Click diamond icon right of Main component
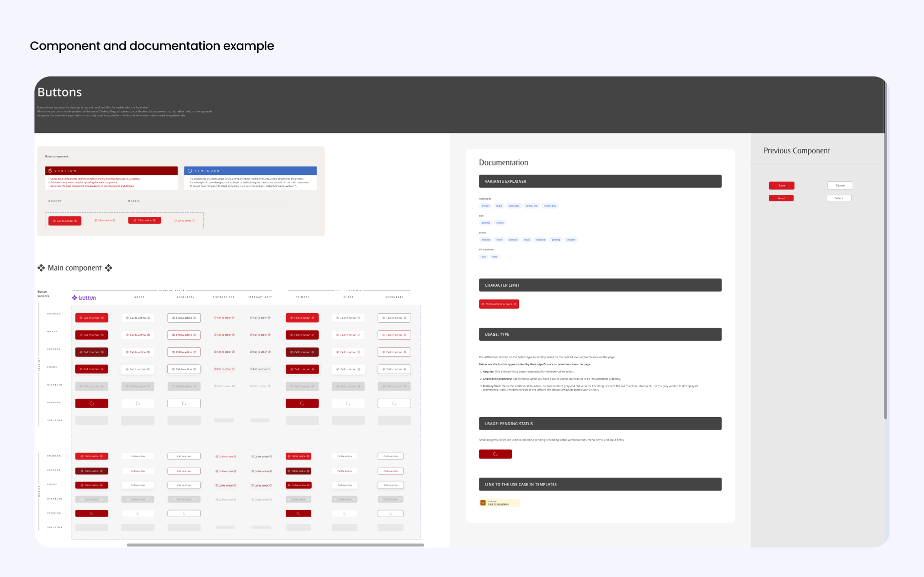Screen dimensions: 924x577 coord(108,268)
